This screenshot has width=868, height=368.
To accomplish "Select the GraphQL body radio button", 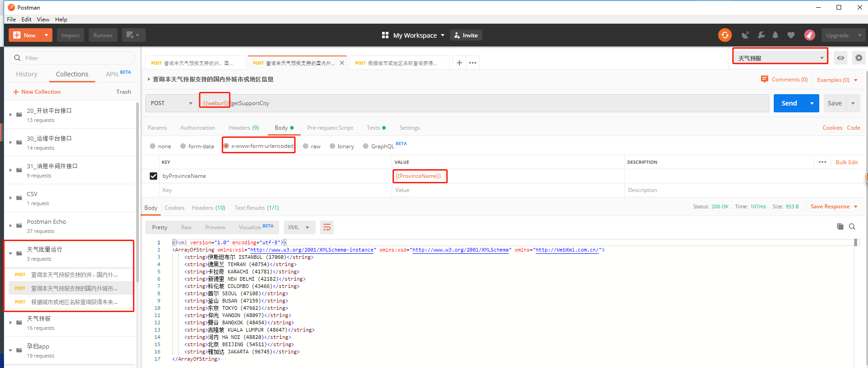I will [x=366, y=146].
